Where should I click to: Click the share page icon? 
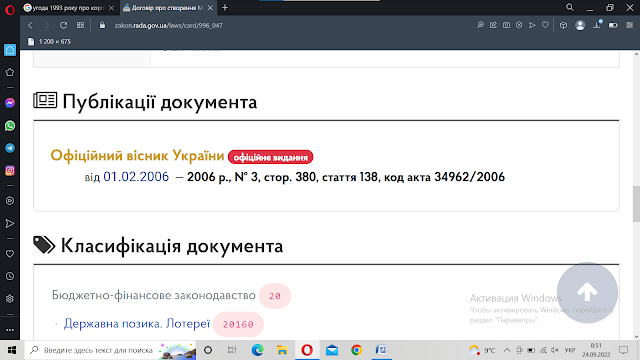(493, 25)
